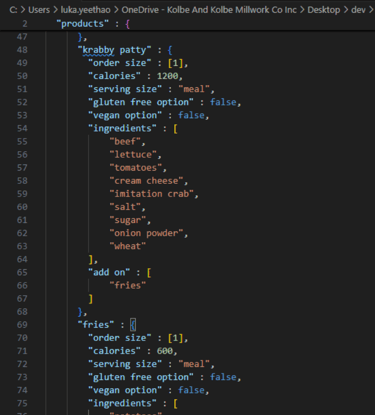Click the "sugar" ingredient string
This screenshot has height=415, width=375.
[x=128, y=220]
